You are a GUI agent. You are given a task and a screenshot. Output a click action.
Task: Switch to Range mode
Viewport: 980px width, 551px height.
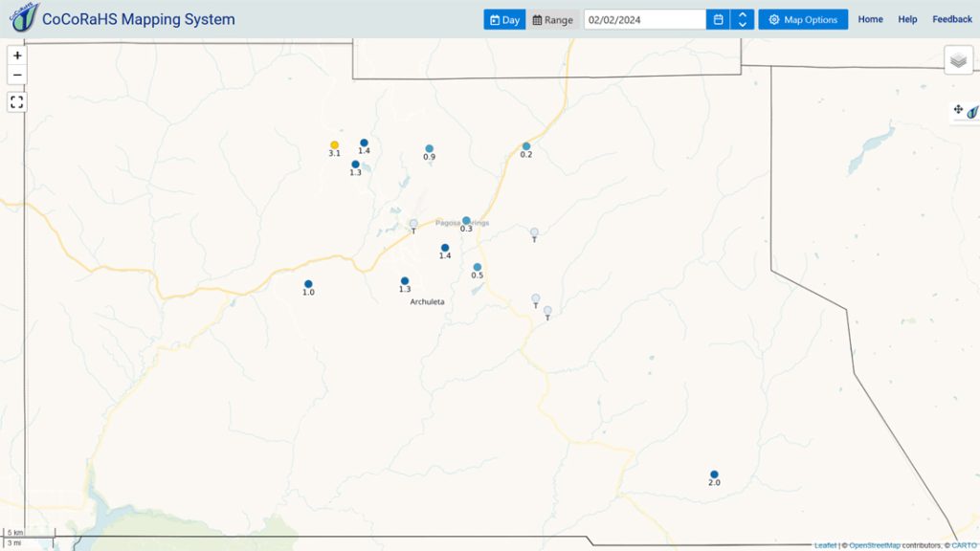tap(552, 19)
